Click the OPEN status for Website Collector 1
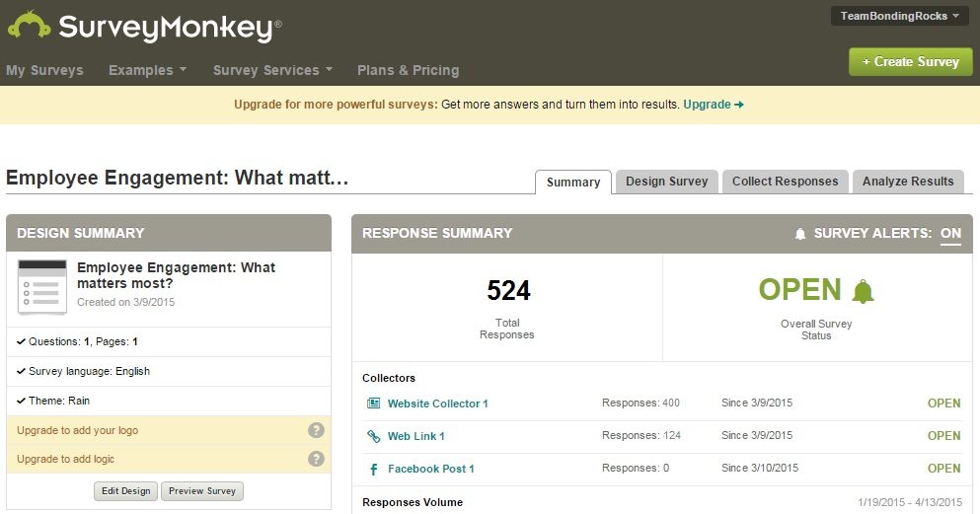The height and width of the screenshot is (514, 980). 943,404
